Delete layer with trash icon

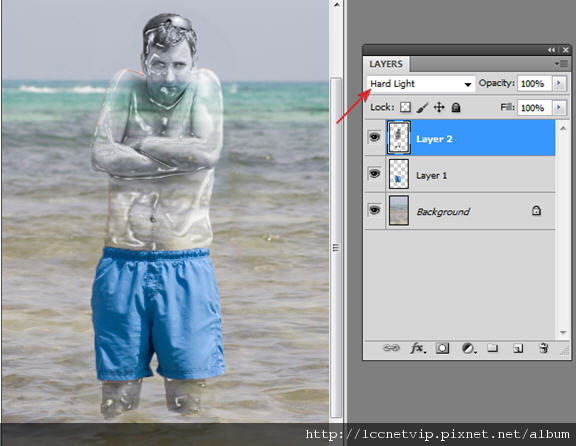(x=544, y=348)
